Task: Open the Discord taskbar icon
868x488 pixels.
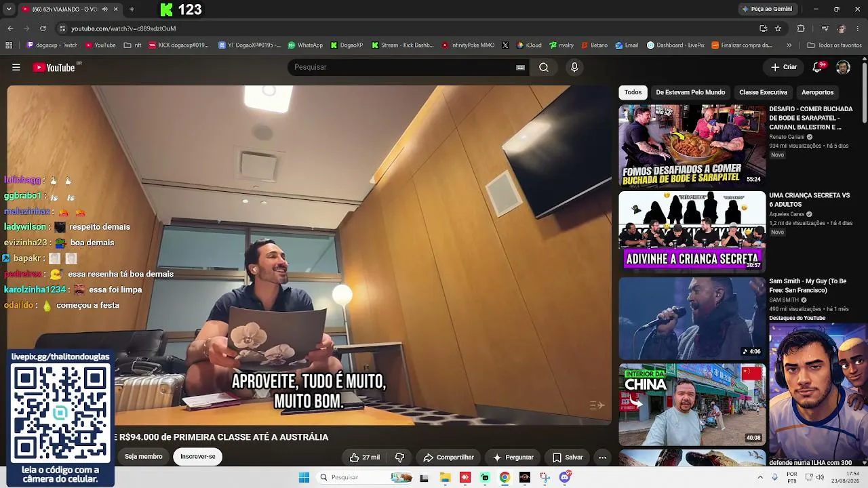Action: pyautogui.click(x=565, y=477)
